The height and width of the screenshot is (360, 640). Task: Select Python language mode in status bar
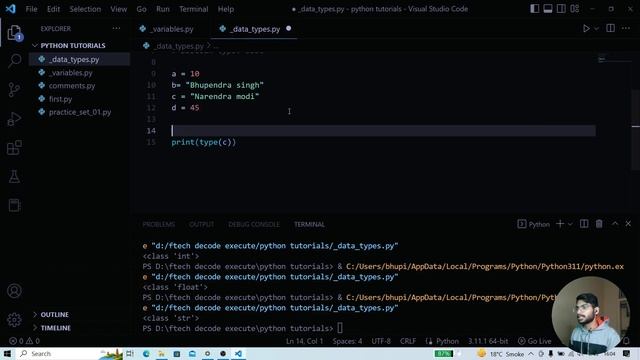[447, 341]
